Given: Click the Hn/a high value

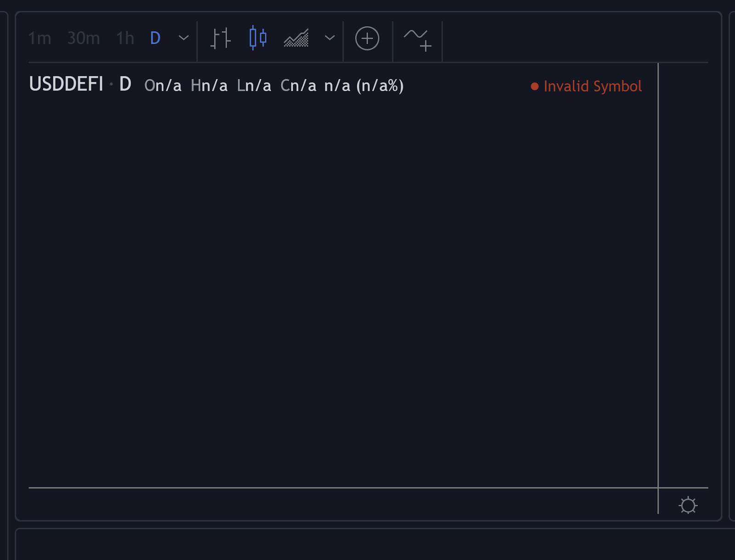Looking at the screenshot, I should click(209, 86).
